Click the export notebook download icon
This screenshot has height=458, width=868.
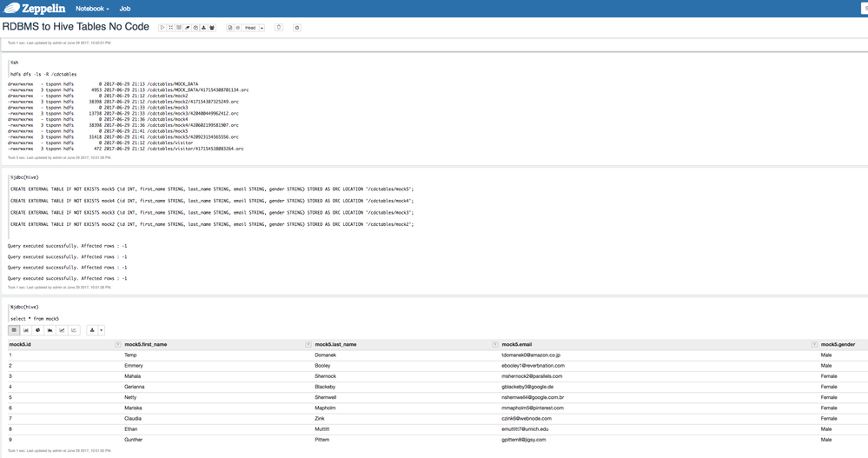pos(203,28)
